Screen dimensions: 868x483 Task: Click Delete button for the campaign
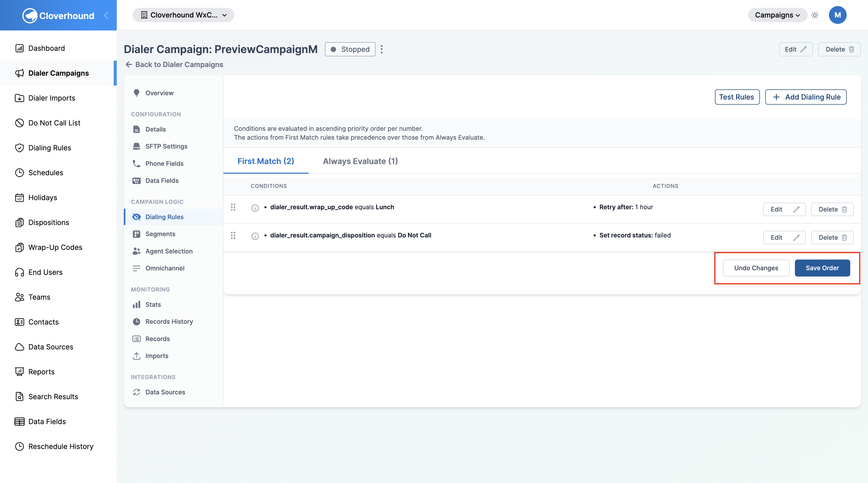tap(839, 49)
